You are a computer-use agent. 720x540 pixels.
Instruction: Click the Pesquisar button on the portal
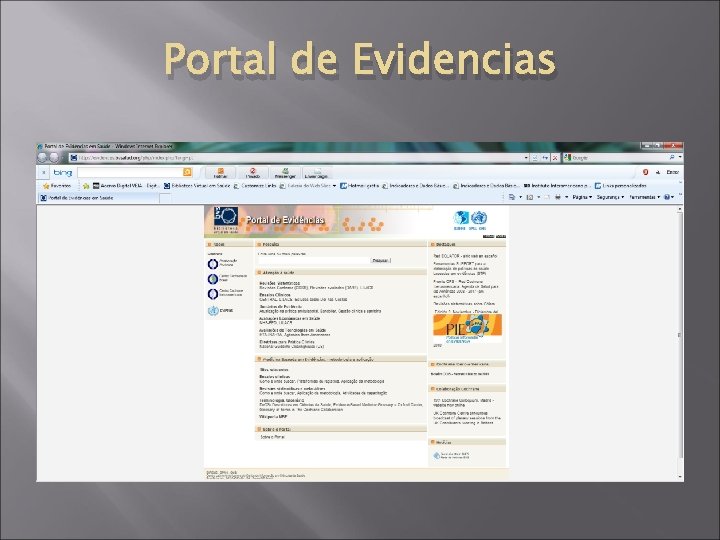(x=380, y=261)
